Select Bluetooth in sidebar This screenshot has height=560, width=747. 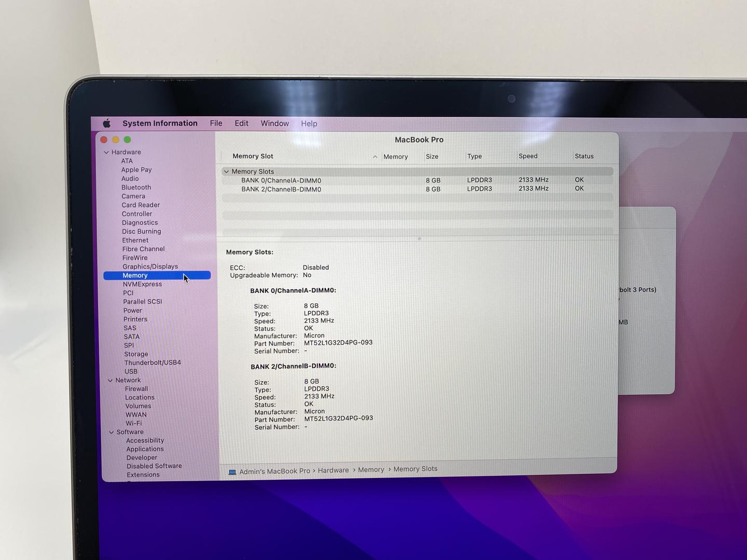[136, 188]
